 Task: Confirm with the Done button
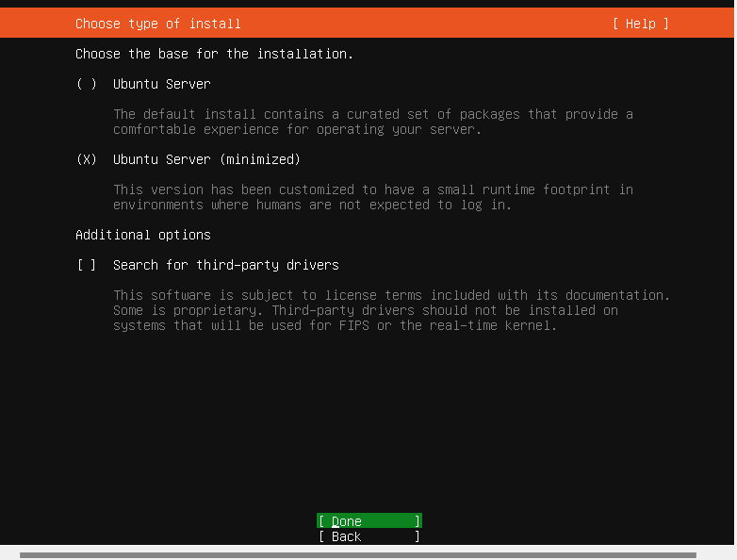(368, 521)
